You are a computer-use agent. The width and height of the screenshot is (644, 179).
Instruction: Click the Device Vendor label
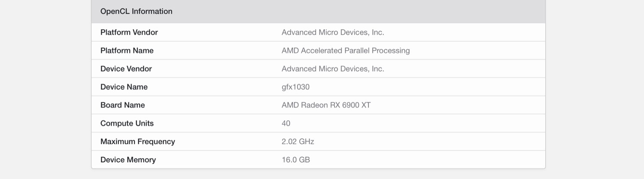tap(126, 69)
